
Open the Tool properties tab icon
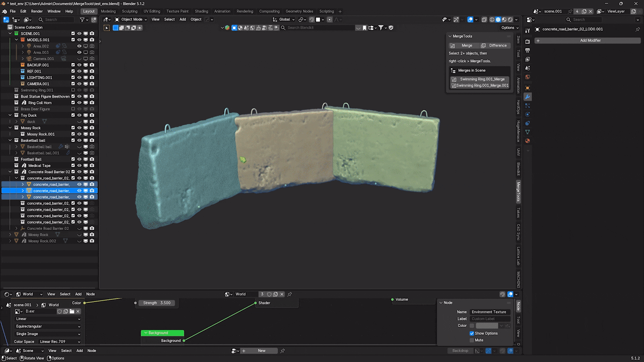pyautogui.click(x=528, y=30)
